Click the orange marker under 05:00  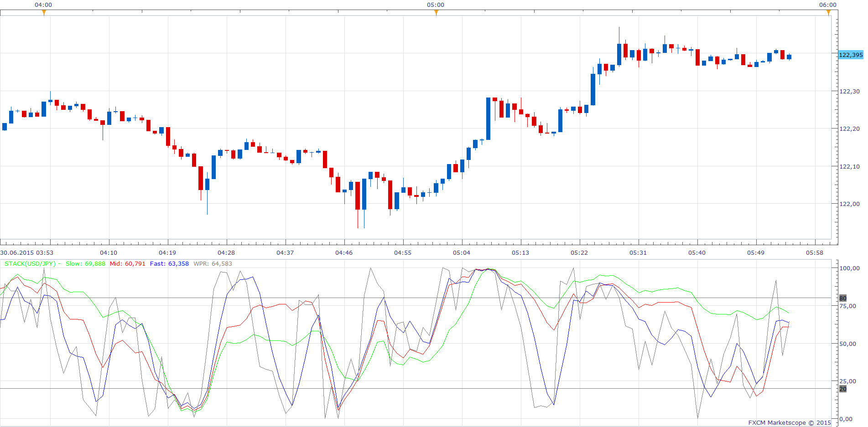pyautogui.click(x=436, y=12)
